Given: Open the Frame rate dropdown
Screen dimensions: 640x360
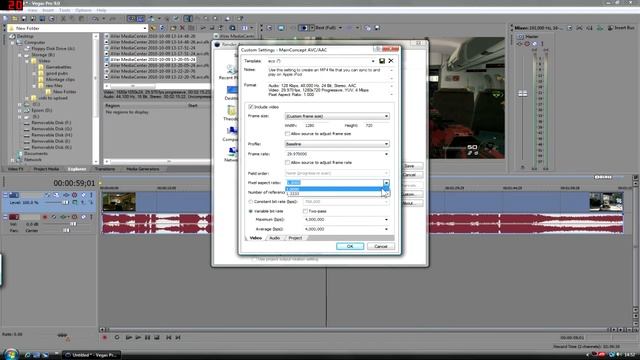Looking at the screenshot, I should tap(386, 154).
